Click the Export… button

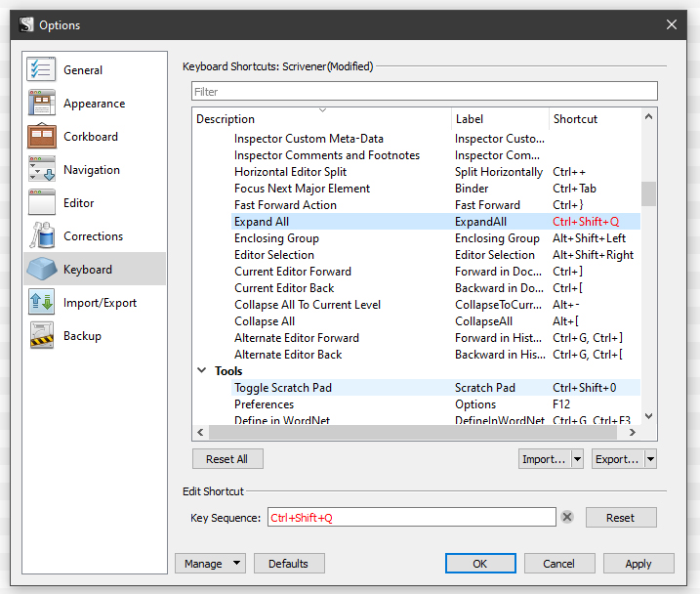pos(617,459)
